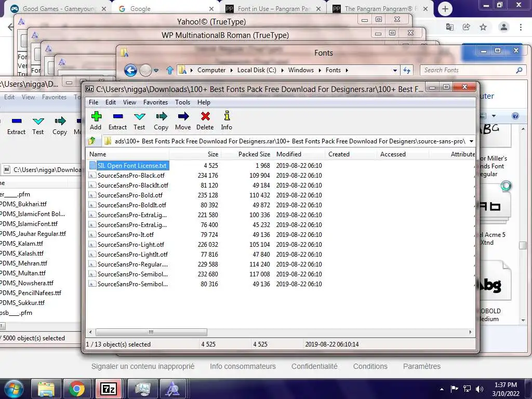Click Copy icon in the background 7-Zip window

point(60,121)
